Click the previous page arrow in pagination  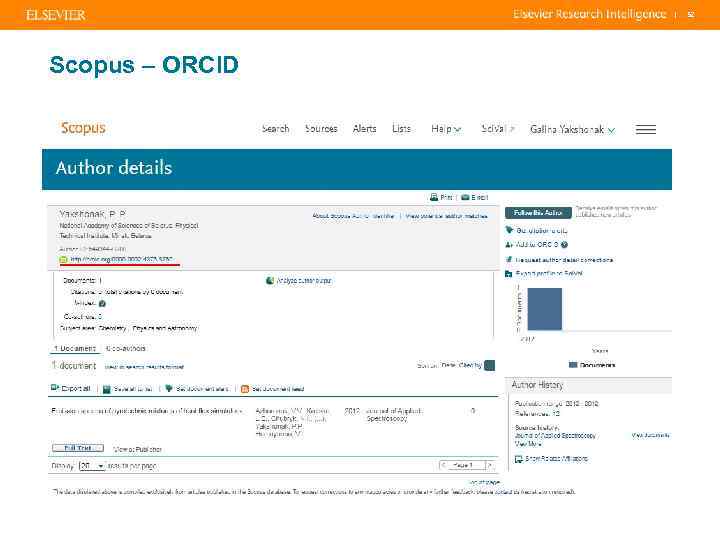point(444,466)
